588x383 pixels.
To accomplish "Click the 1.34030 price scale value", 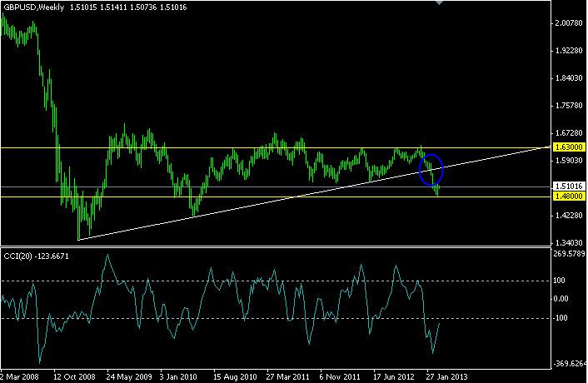I will (569, 243).
